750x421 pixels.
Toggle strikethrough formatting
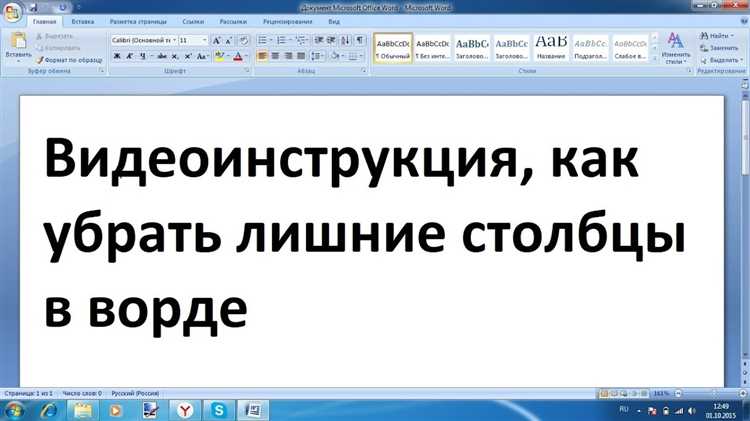coord(162,56)
